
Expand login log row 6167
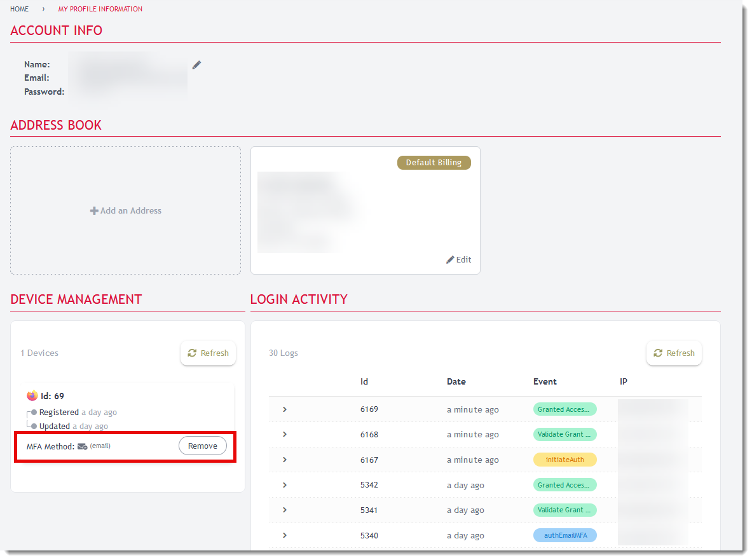point(284,460)
